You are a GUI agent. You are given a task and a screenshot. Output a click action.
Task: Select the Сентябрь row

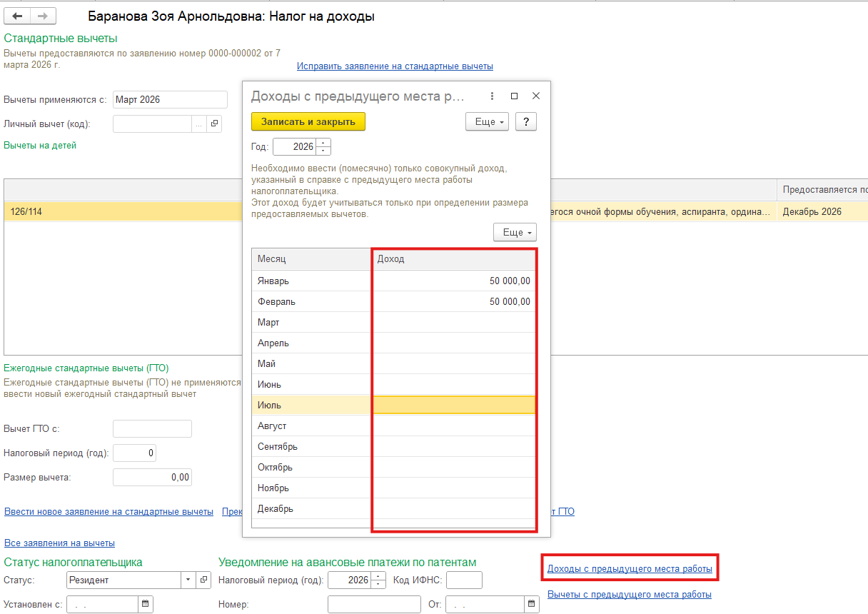point(394,446)
